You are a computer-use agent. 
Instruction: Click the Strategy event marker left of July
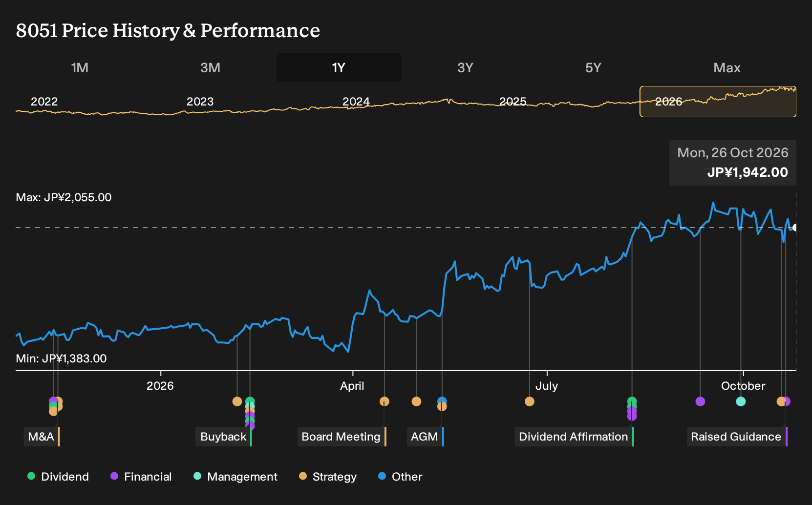(x=530, y=401)
